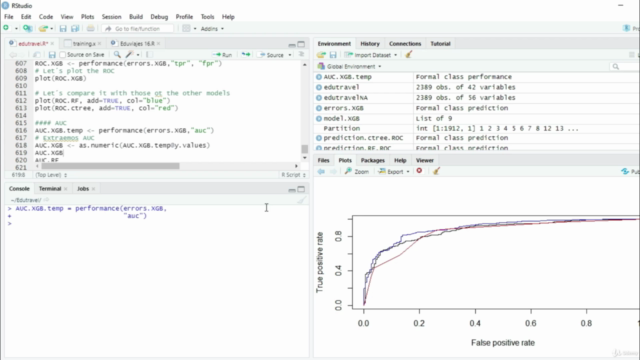
Task: Toggle the document outline icon
Action: tap(301, 55)
